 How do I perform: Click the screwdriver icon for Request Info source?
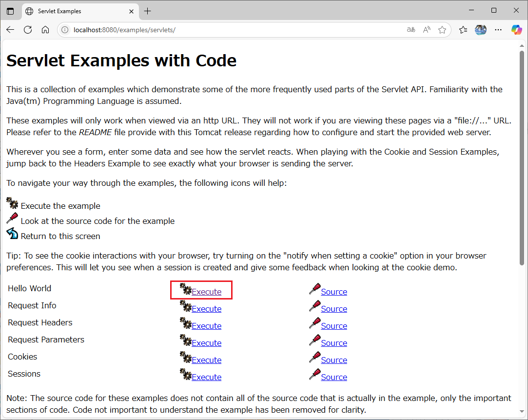click(x=314, y=306)
